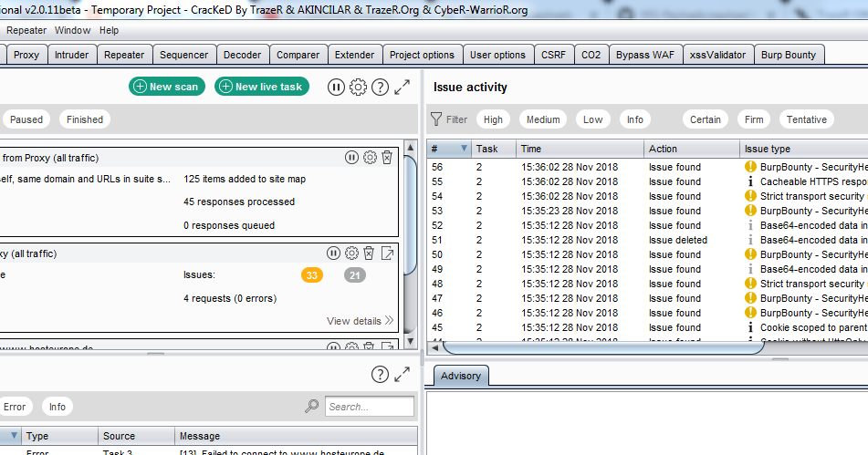Toggle the Info filter in the event log
868x455 pixels.
point(57,407)
